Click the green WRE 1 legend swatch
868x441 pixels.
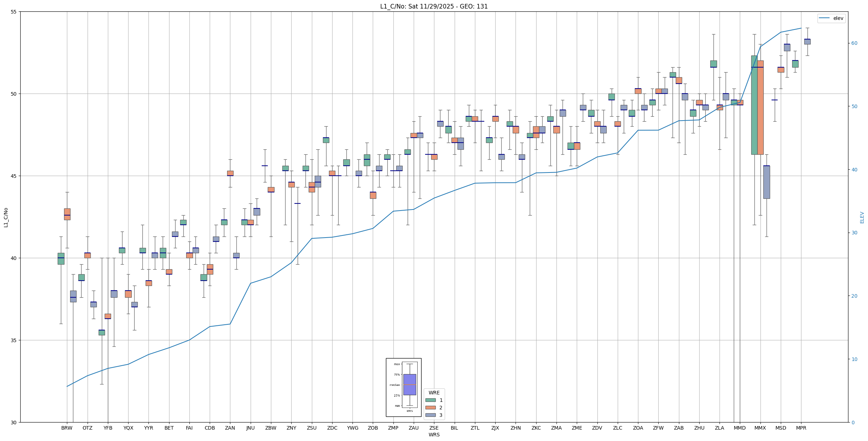[x=430, y=400]
